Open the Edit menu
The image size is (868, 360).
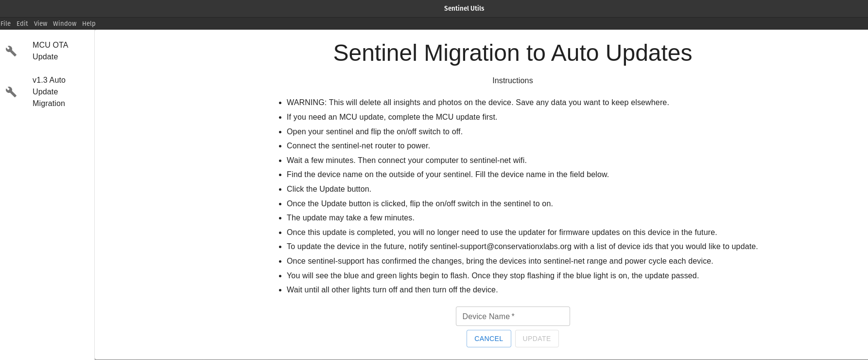[x=22, y=23]
